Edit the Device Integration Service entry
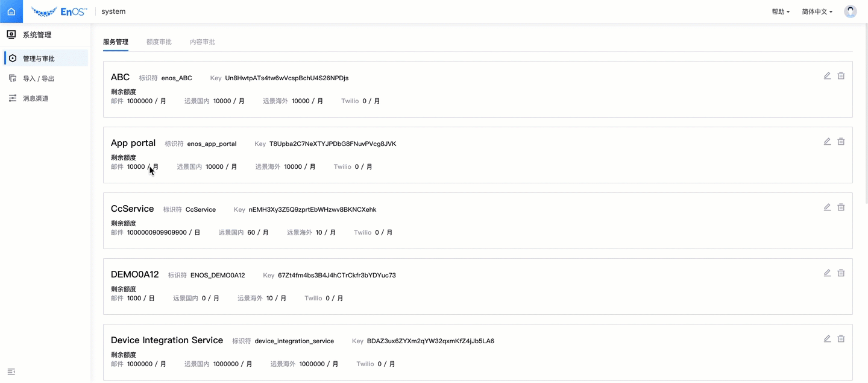The height and width of the screenshot is (383, 868). click(x=827, y=339)
